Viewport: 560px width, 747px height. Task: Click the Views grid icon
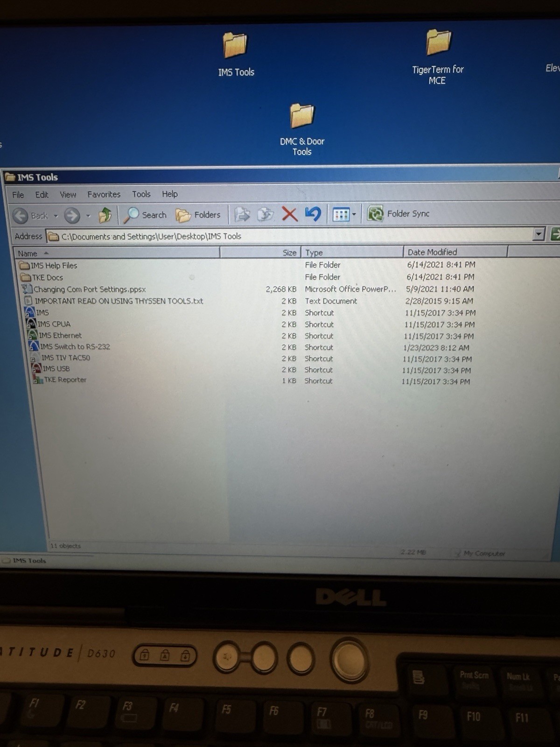[341, 214]
